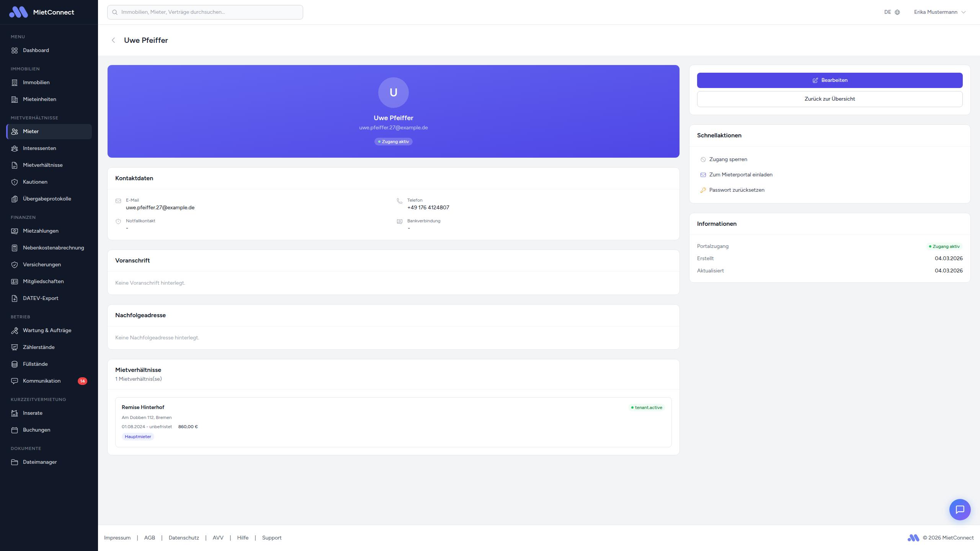Click the Wartung & Aufträge tools icon
The width and height of the screenshot is (980, 551).
point(15,331)
